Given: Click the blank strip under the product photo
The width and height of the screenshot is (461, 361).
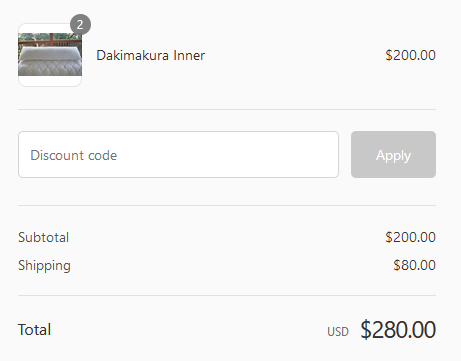Looking at the screenshot, I should pyautogui.click(x=50, y=81).
